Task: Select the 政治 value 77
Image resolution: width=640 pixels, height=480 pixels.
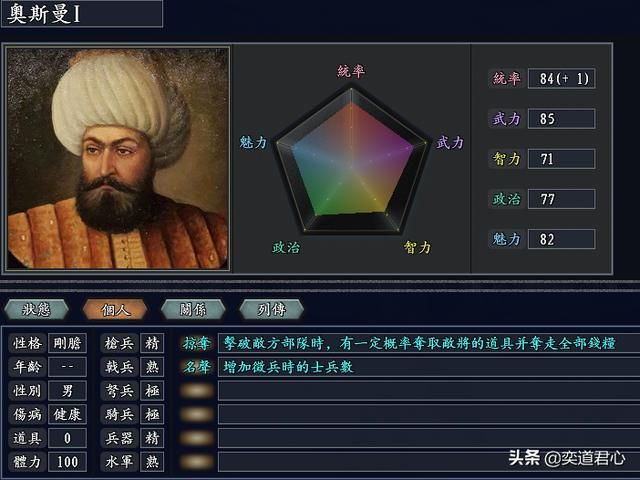Action: [x=562, y=199]
